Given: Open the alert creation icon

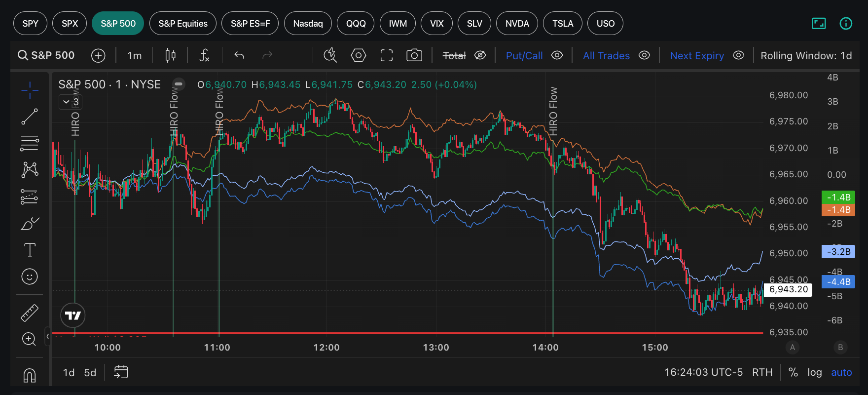Looking at the screenshot, I should pos(330,55).
